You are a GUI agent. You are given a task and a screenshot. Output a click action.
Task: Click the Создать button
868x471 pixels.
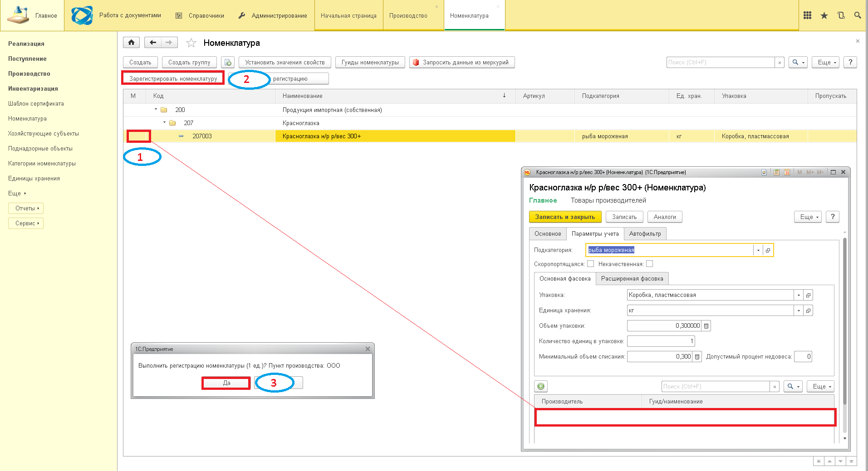pos(140,63)
